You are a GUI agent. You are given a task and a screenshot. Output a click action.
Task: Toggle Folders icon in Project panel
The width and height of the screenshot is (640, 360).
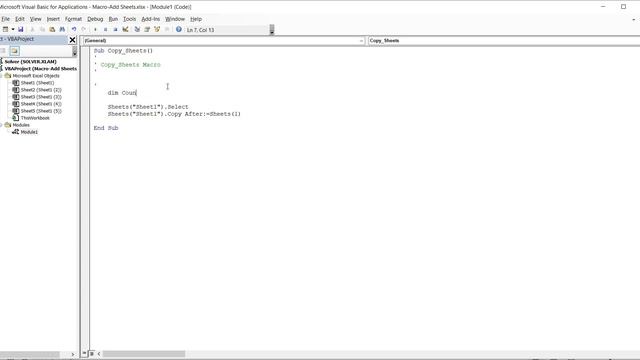[x=15, y=51]
